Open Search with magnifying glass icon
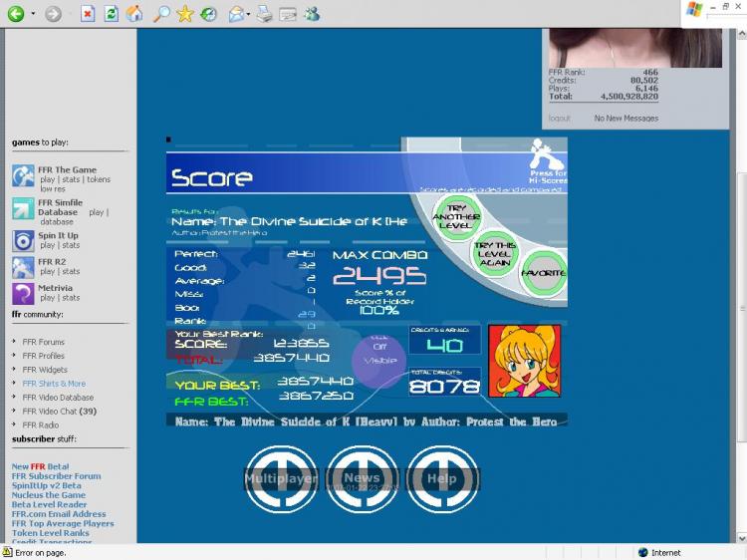The width and height of the screenshot is (747, 560). 161,13
